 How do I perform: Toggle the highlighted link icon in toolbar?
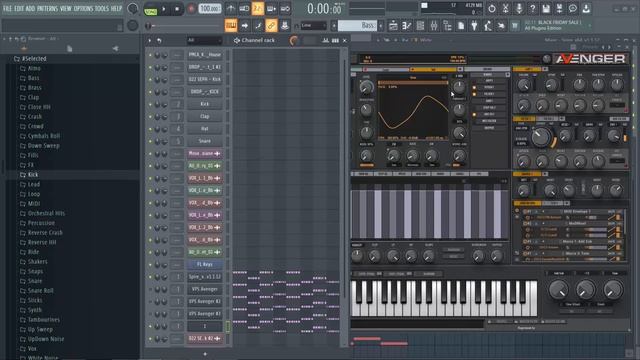[271, 25]
